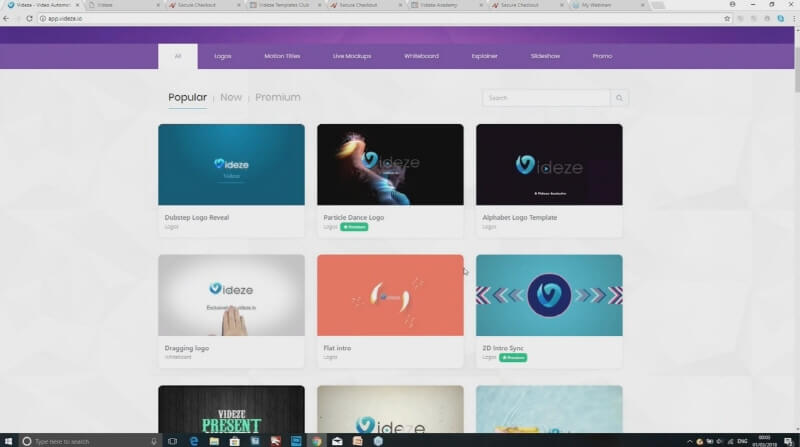Switch to the Videze Academy browser tab
The width and height of the screenshot is (800, 447).
444,5
